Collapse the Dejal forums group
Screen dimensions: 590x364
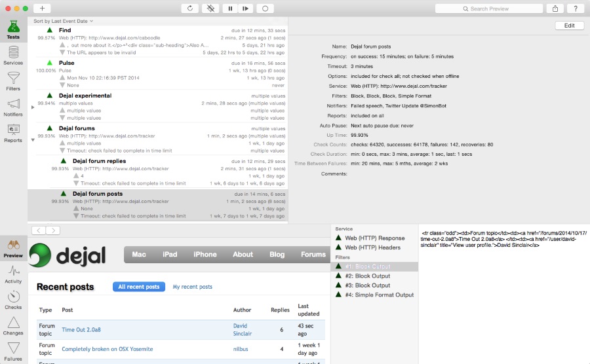click(x=33, y=140)
